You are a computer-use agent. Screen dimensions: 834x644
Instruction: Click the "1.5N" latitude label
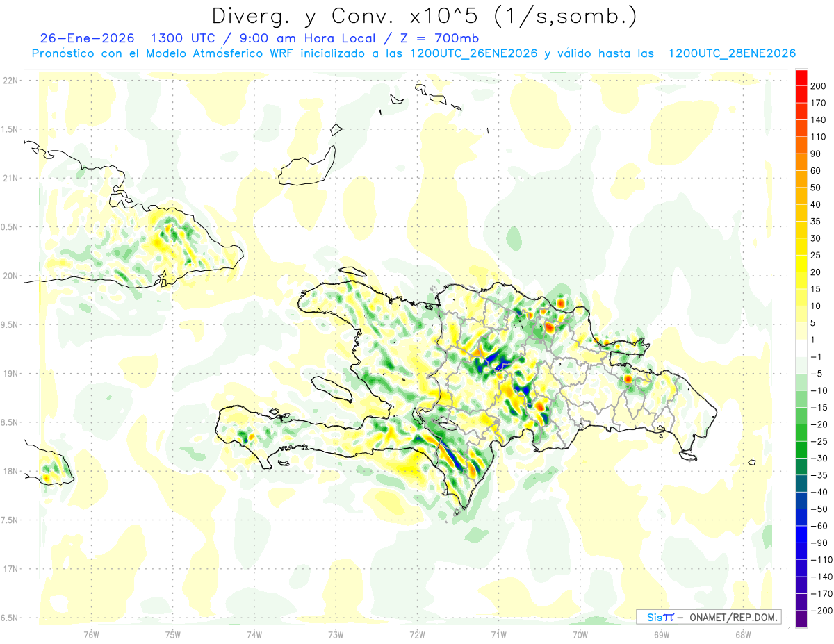(10, 129)
